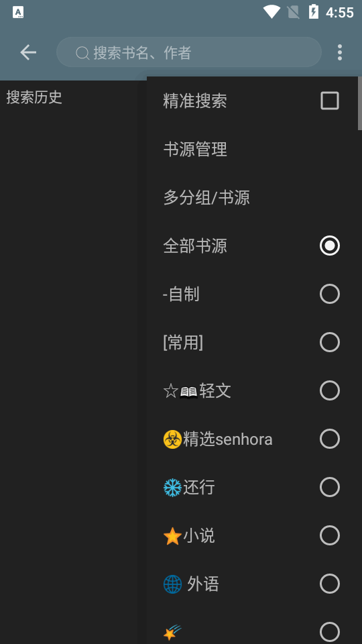
Task: Enable the 精准搜索 checkbox
Action: click(330, 101)
